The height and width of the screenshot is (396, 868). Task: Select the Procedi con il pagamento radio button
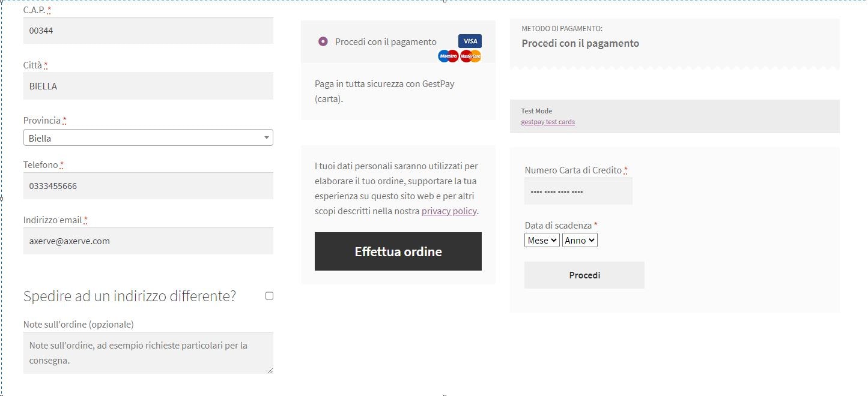point(323,41)
